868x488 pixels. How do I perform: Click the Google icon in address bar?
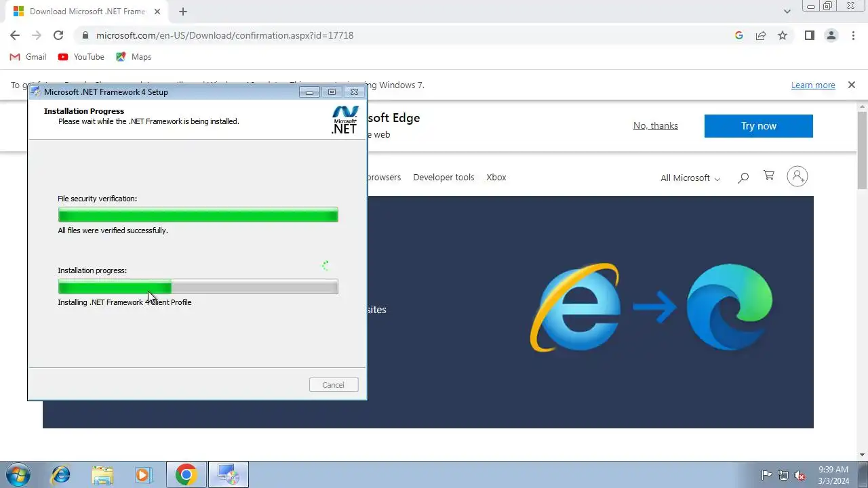click(x=739, y=35)
